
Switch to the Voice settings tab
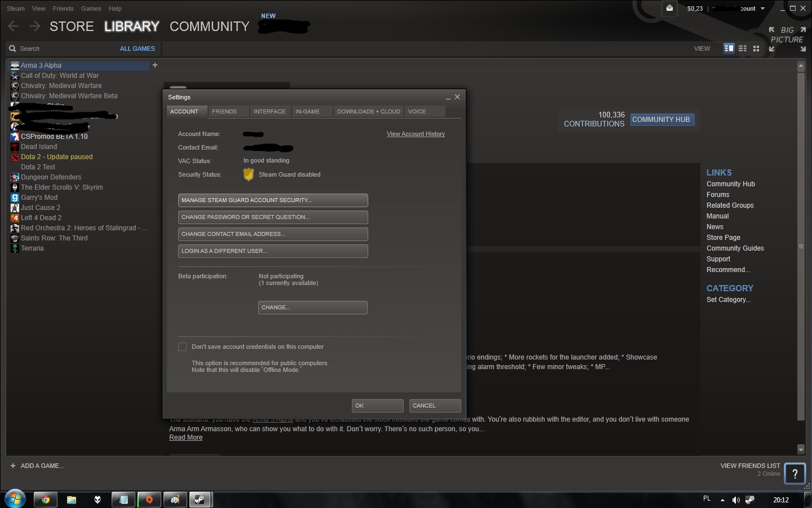[x=425, y=111]
